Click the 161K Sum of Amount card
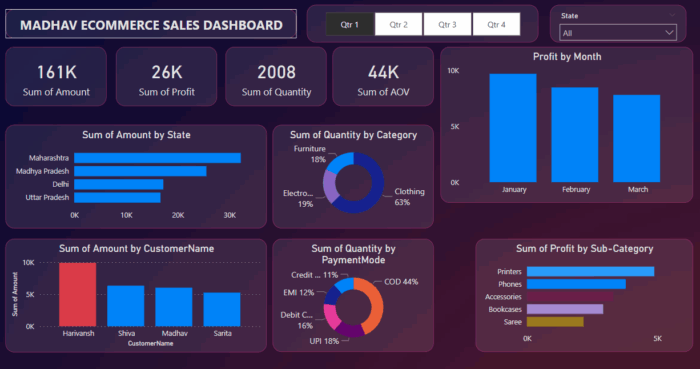The height and width of the screenshot is (369, 700). coord(56,77)
